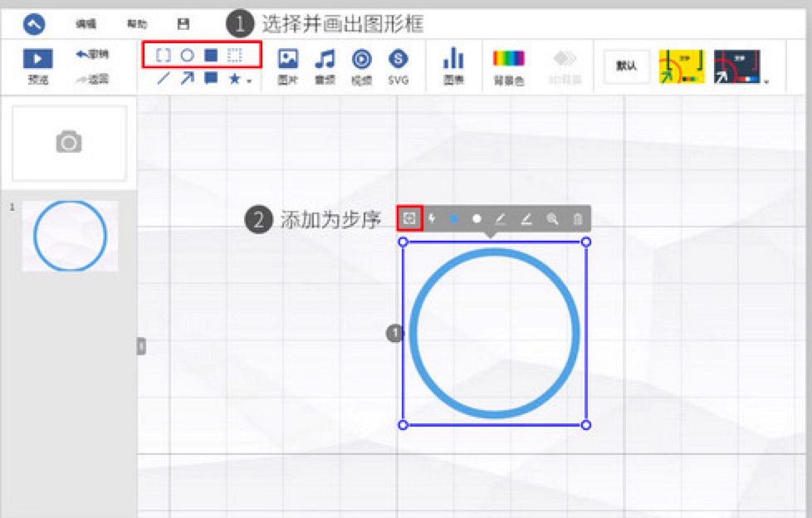Insert an SVG graphic

[399, 66]
